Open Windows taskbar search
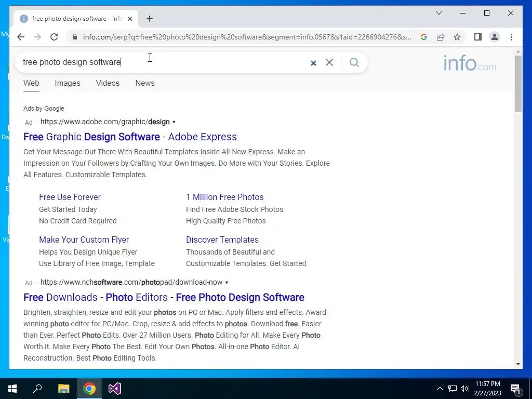Viewport: 532px width, 399px height. click(37, 389)
